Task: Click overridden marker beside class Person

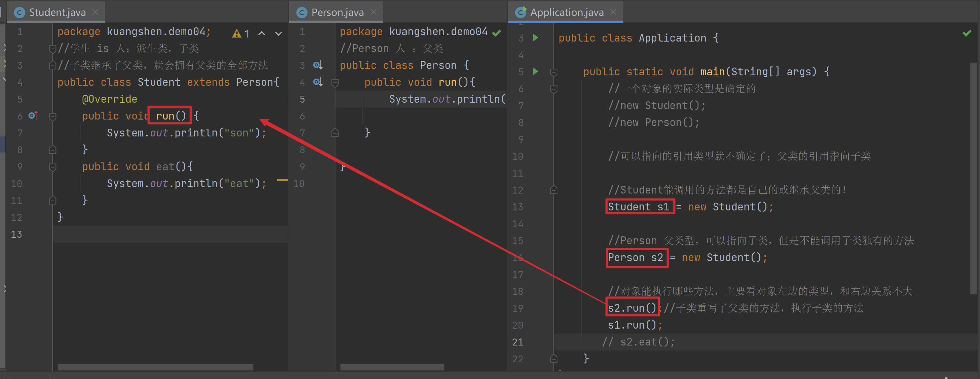Action: [318, 65]
